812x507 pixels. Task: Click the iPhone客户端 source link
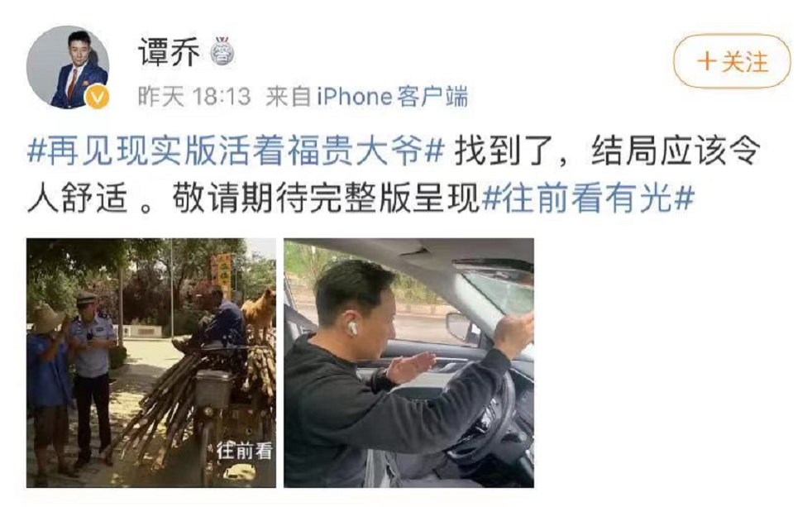click(x=393, y=96)
